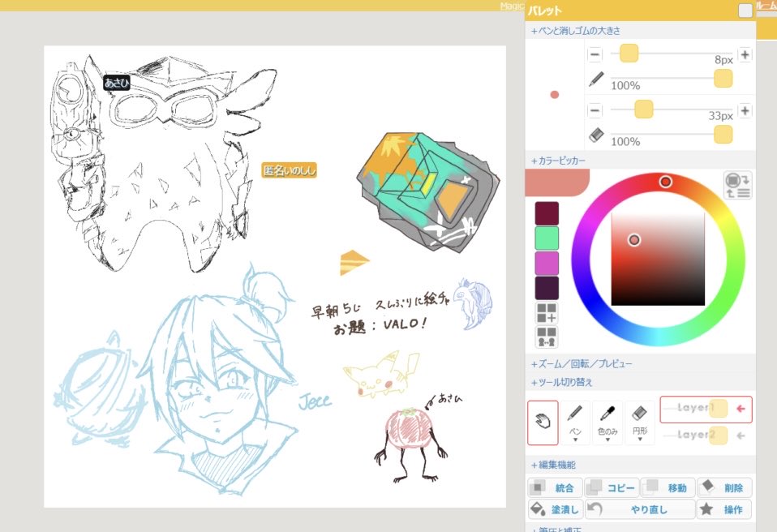Image resolution: width=777 pixels, height=532 pixels.
Task: Click the yellow triangle shape on the canvas
Action: coord(354,262)
